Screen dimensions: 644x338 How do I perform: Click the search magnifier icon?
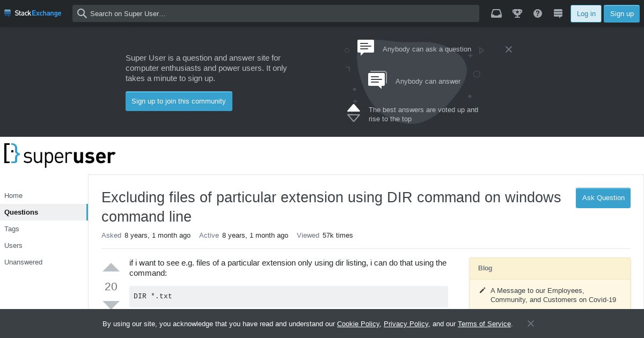point(82,13)
